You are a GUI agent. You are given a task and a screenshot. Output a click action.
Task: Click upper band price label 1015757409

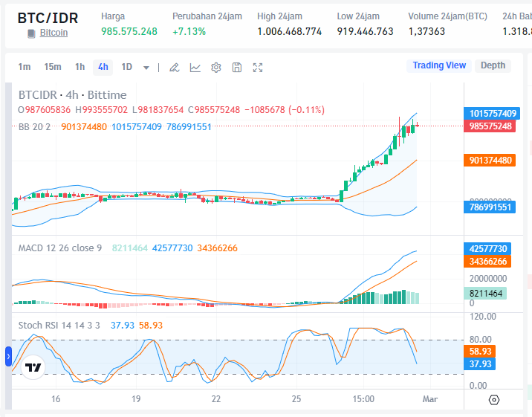click(x=492, y=113)
